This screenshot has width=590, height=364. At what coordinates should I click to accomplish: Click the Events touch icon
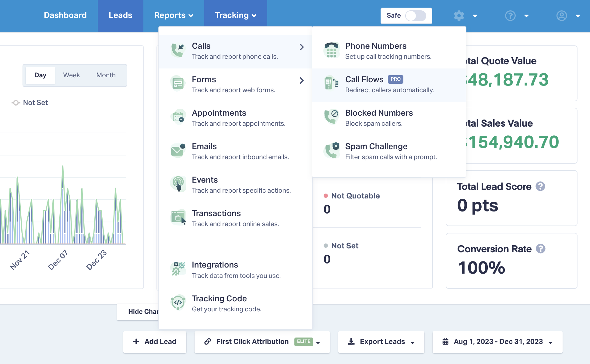click(x=178, y=184)
